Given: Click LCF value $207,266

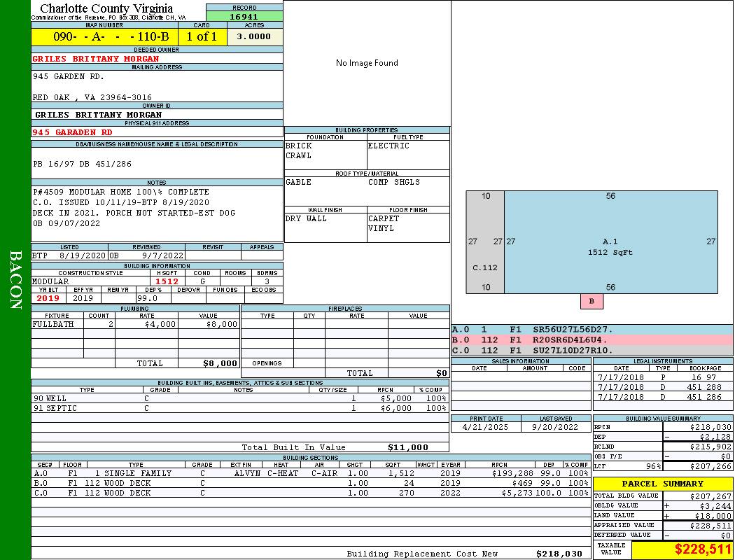Looking at the screenshot, I should (x=710, y=466).
